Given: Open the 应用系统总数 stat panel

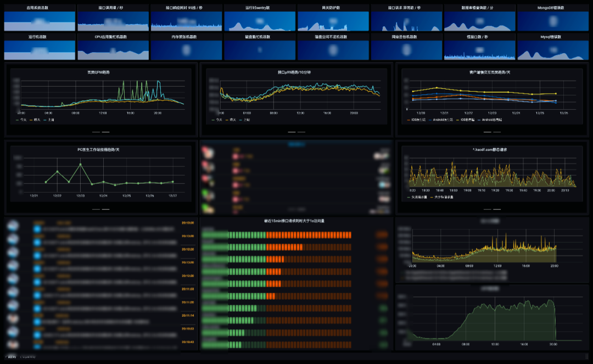Looking at the screenshot, I should coord(40,18).
